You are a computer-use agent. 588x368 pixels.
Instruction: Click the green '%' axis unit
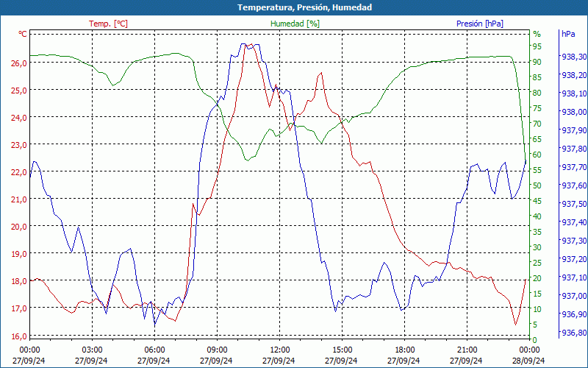click(x=537, y=34)
